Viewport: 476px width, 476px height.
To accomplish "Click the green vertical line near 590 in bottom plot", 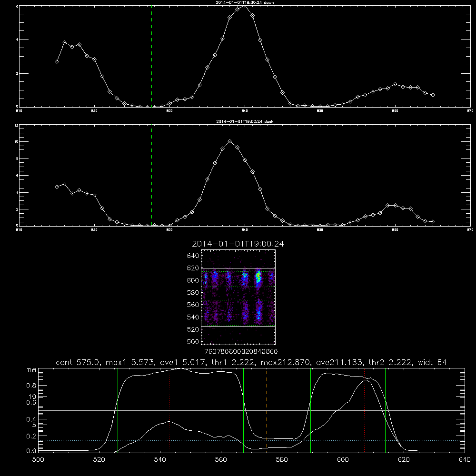I will click(x=310, y=410).
